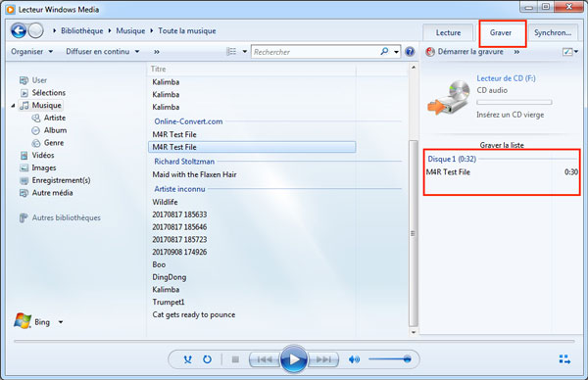The image size is (588, 380).
Task: Open view options dropdown arrow
Action: tap(245, 51)
